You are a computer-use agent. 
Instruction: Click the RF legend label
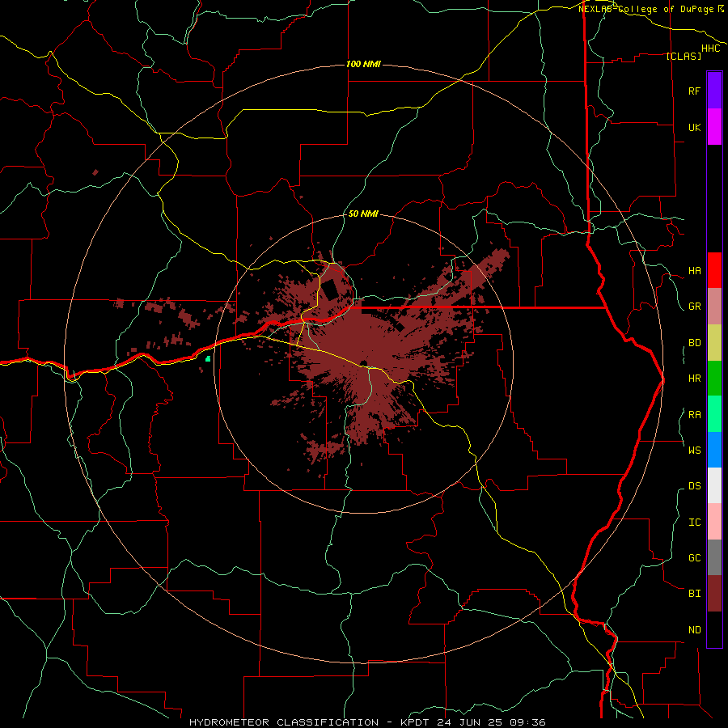pos(694,91)
